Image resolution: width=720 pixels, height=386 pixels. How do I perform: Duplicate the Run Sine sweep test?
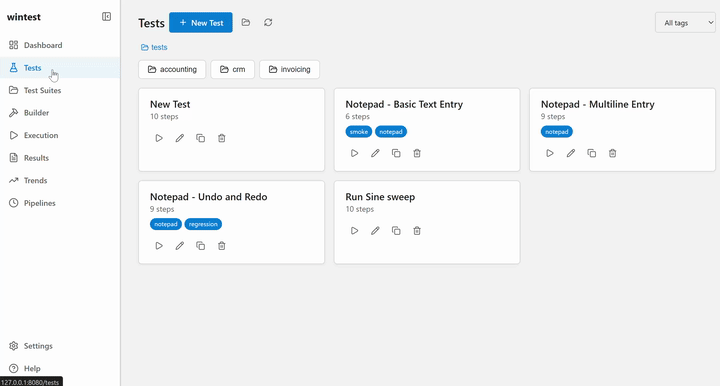click(x=396, y=231)
